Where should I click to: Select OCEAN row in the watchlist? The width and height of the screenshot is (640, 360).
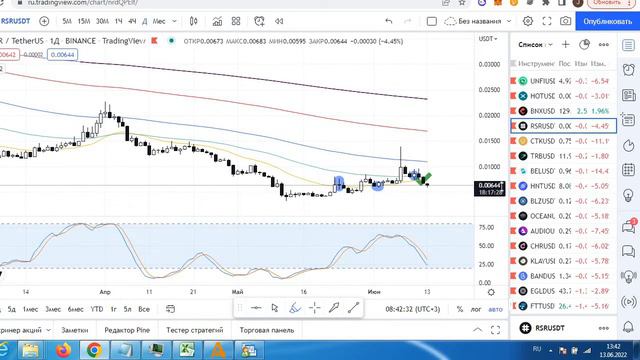pos(563,216)
